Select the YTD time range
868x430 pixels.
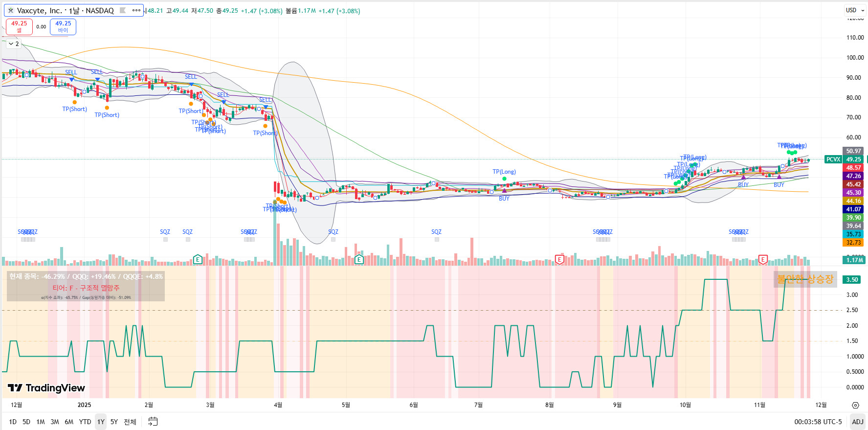point(85,422)
